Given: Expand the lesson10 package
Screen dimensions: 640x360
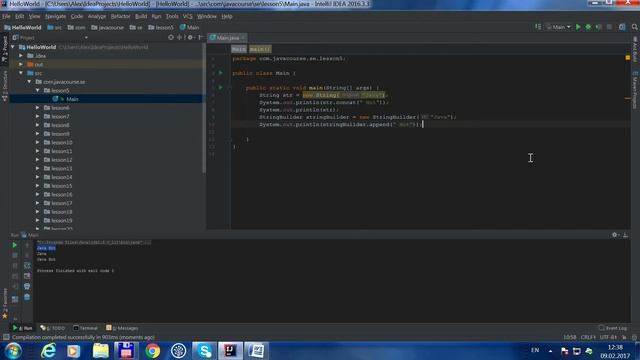Looking at the screenshot, I should point(38,142).
